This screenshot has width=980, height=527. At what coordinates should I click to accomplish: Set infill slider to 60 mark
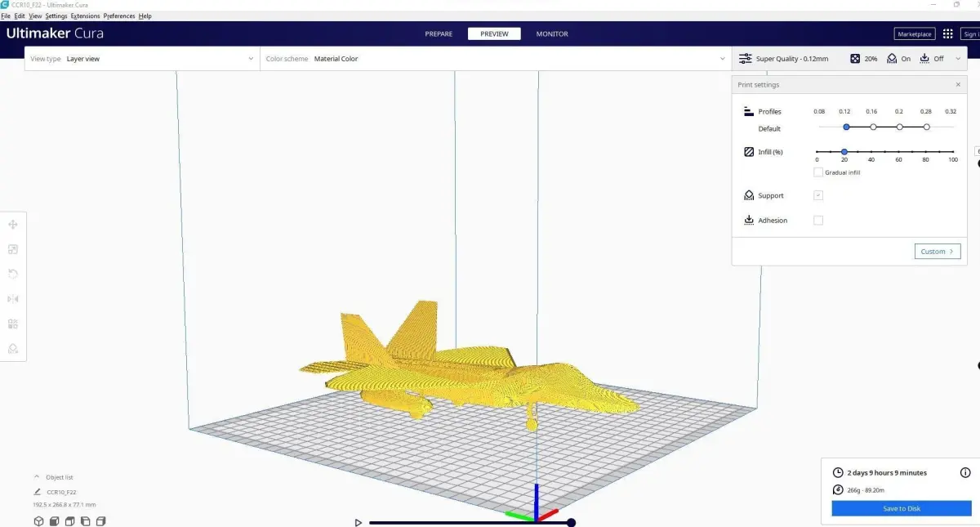pyautogui.click(x=898, y=152)
